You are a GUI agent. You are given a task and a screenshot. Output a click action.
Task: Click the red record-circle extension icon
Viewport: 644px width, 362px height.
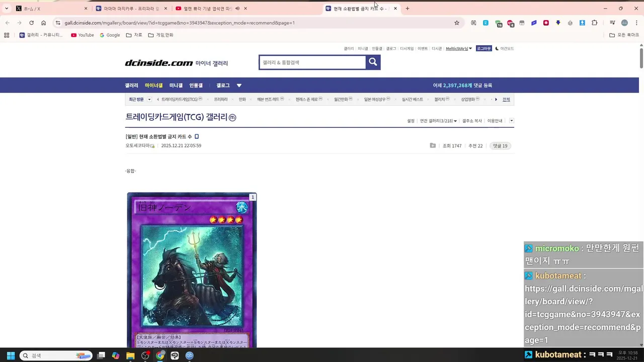[546, 23]
